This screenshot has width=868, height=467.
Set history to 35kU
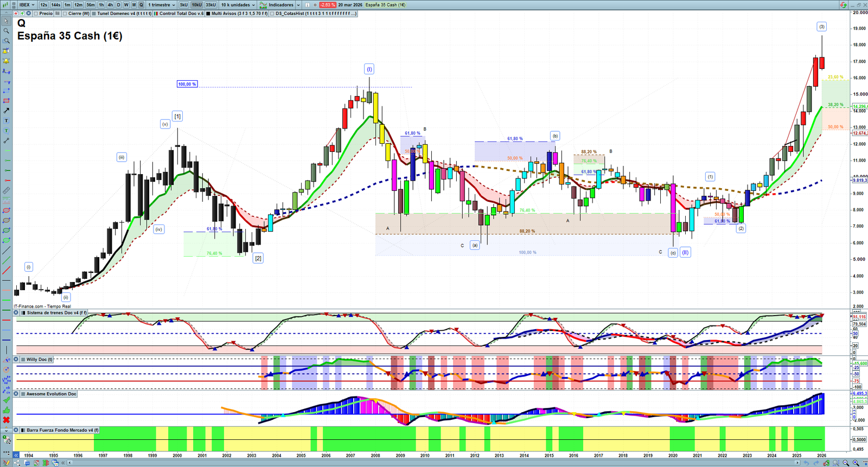coord(210,5)
